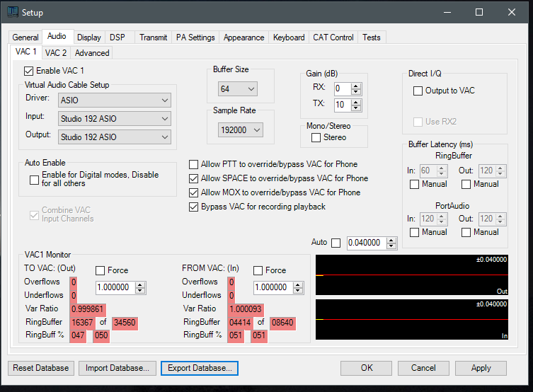Screen dimensions: 533x392
Task: Increase the TO VAC force value spinner
Action: tap(140, 284)
